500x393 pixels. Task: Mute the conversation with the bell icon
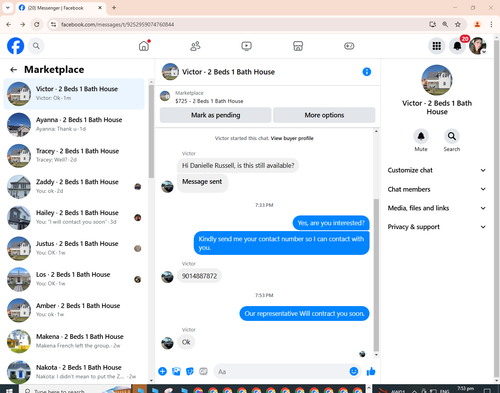point(421,136)
